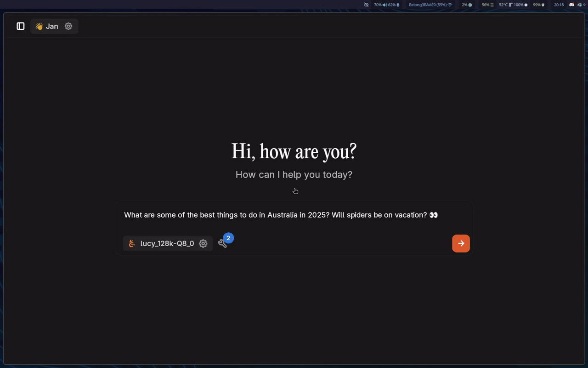The height and width of the screenshot is (368, 588).
Task: Open assistant settings gear next to Jan
Action: click(x=68, y=26)
